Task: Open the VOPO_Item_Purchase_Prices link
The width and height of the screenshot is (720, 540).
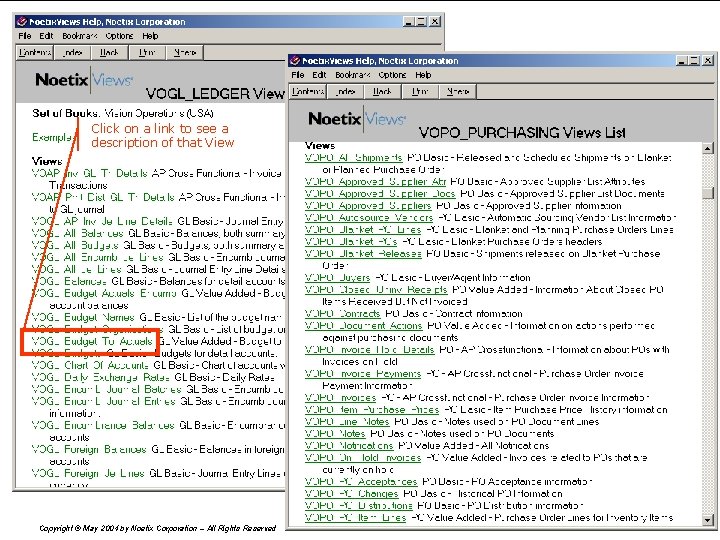Action: point(372,410)
